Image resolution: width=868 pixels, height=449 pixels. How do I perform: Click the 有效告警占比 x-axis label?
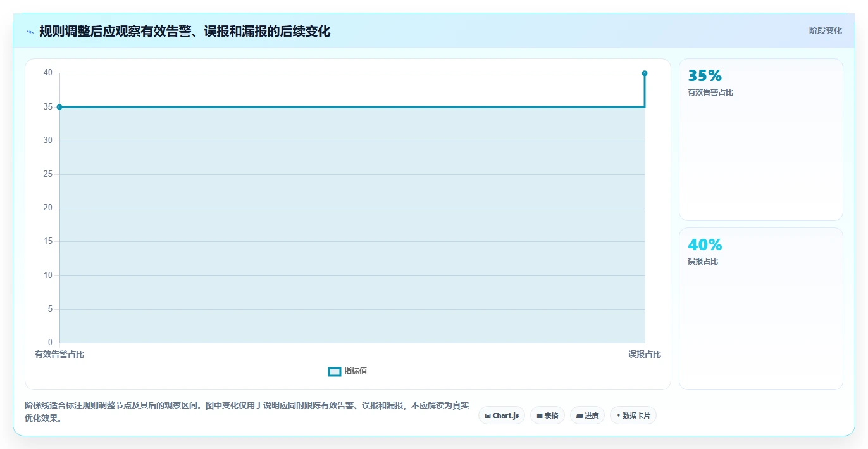pyautogui.click(x=59, y=355)
